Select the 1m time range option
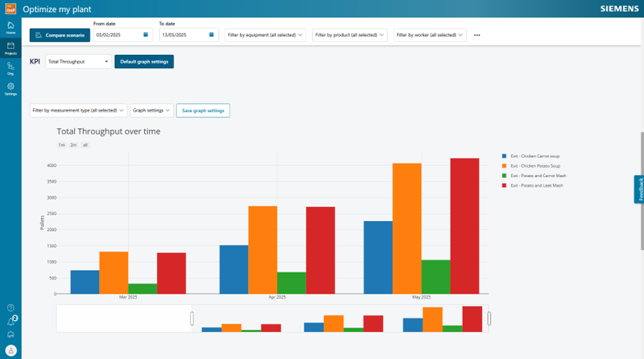Screen dimensions: 644x359 (62, 145)
